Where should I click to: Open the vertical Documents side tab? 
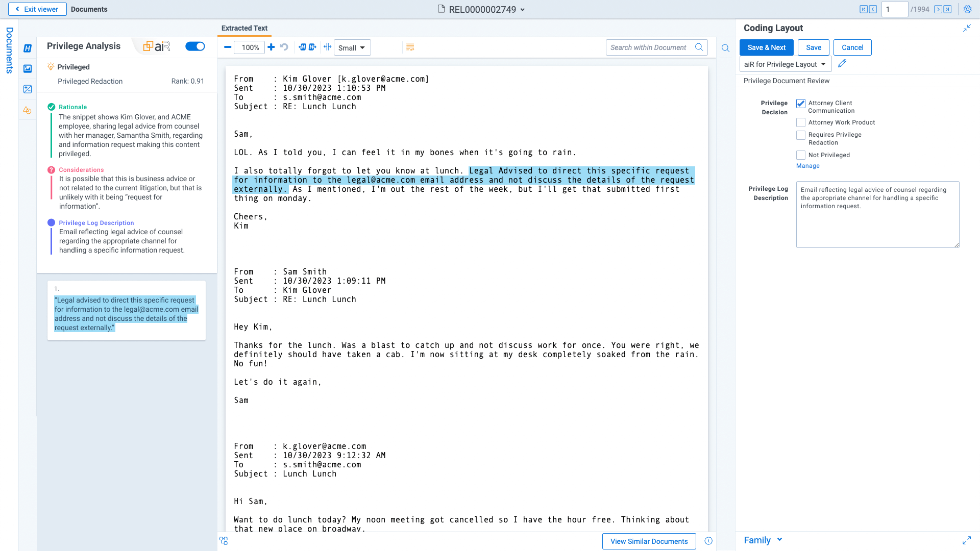9,51
